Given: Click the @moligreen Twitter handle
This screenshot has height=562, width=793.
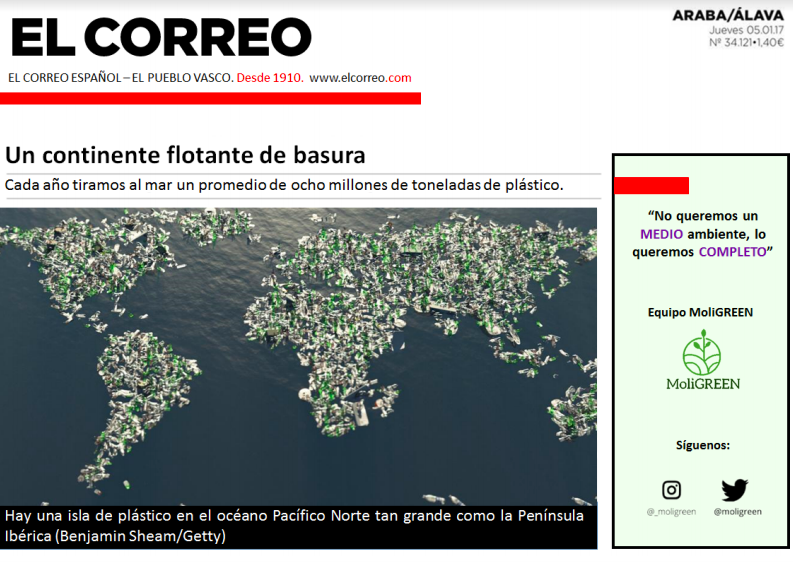Looking at the screenshot, I should pyautogui.click(x=737, y=511).
